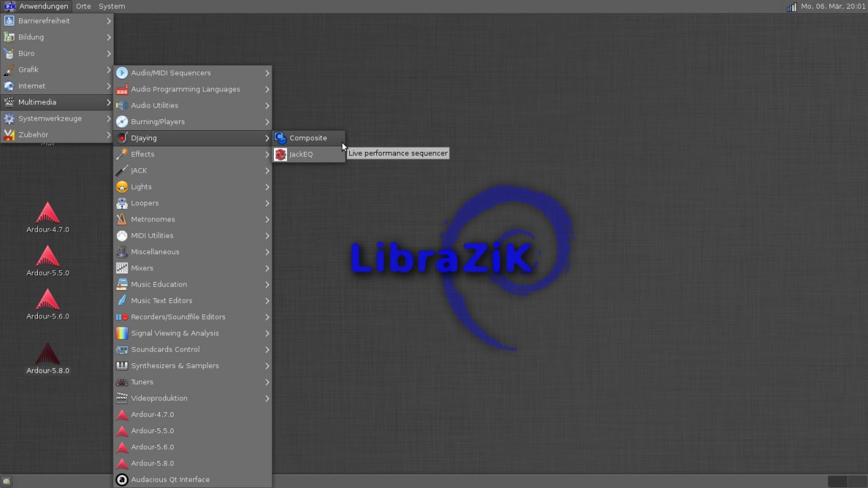The width and height of the screenshot is (868, 488).
Task: Click the Loopers robot icon
Action: tap(122, 203)
